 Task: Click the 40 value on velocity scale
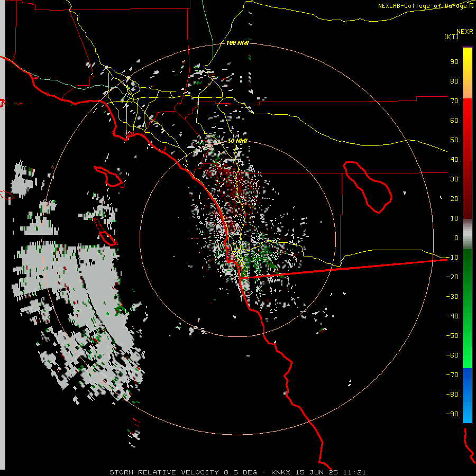tap(454, 160)
